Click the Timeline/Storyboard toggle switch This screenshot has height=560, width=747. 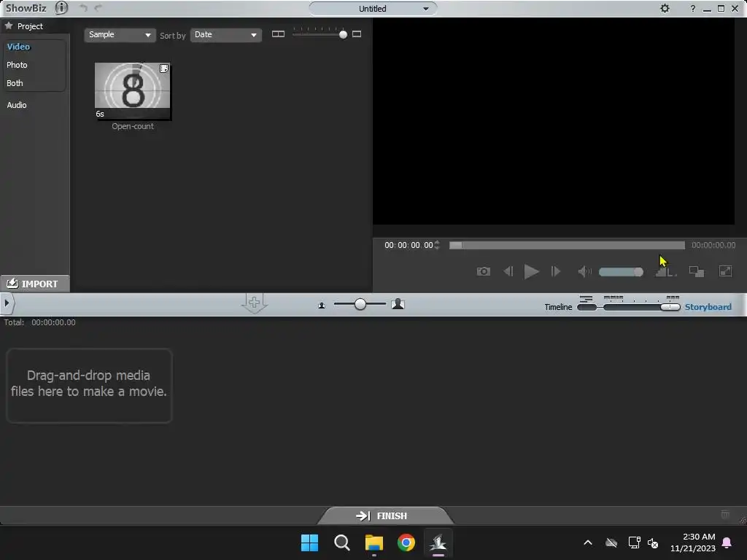(628, 307)
